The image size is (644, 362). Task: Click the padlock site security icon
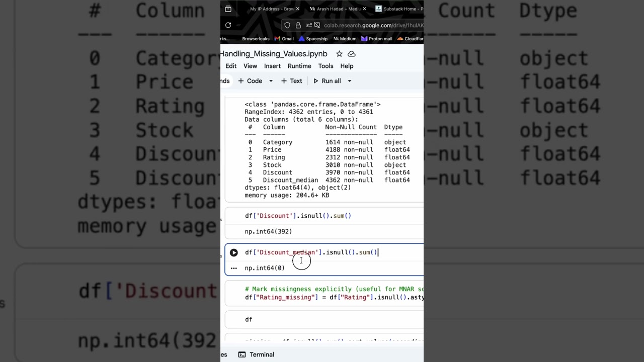pos(298,25)
